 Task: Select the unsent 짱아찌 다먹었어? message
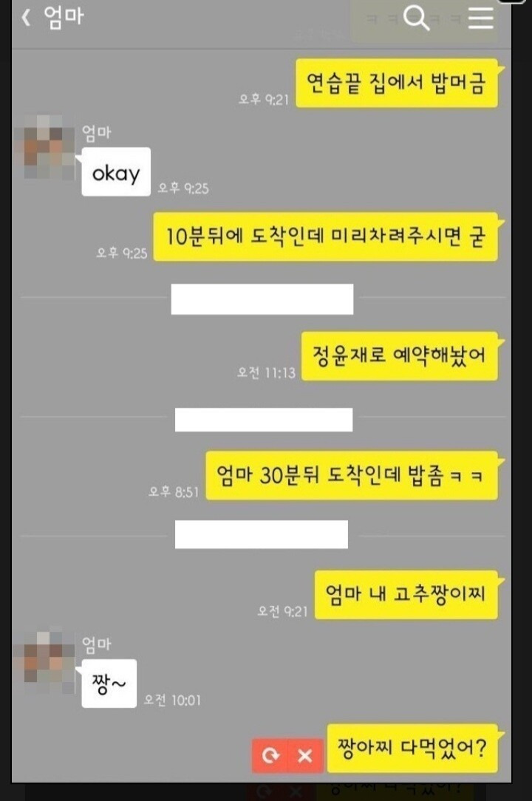point(412,749)
